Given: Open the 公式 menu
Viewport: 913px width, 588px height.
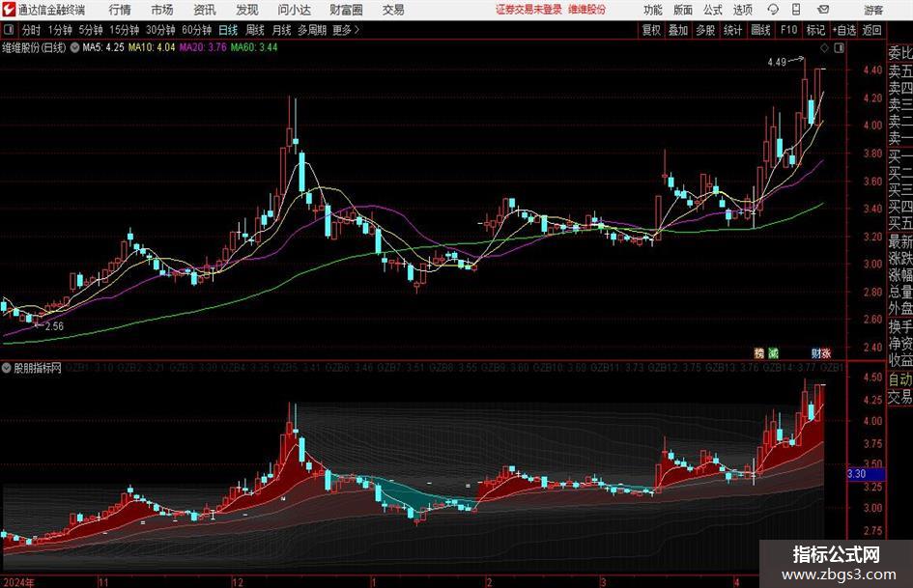Looking at the screenshot, I should (x=712, y=10).
